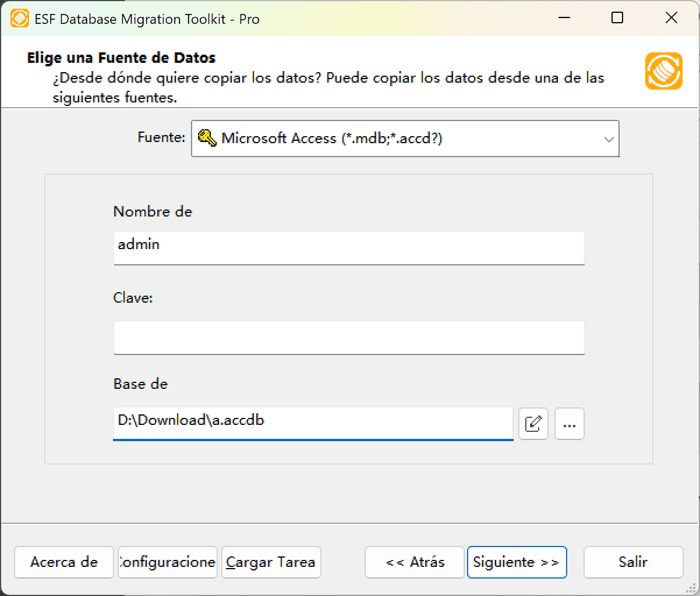Click the dropdown chevron on the Fuente combo box
The image size is (700, 596).
(609, 139)
